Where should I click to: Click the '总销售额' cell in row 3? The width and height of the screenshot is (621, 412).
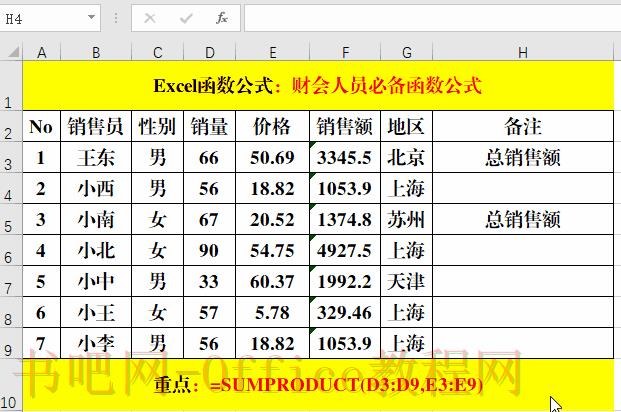click(523, 157)
